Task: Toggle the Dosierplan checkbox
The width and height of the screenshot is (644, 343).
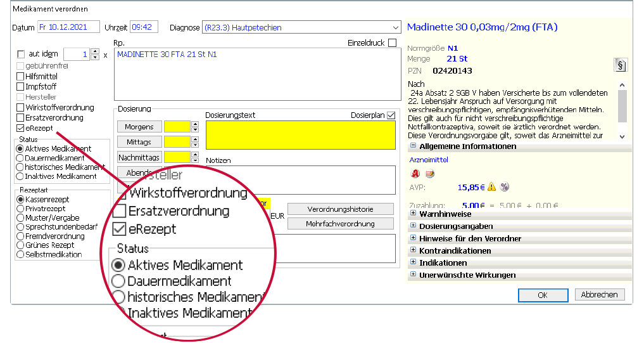Action: click(x=391, y=115)
